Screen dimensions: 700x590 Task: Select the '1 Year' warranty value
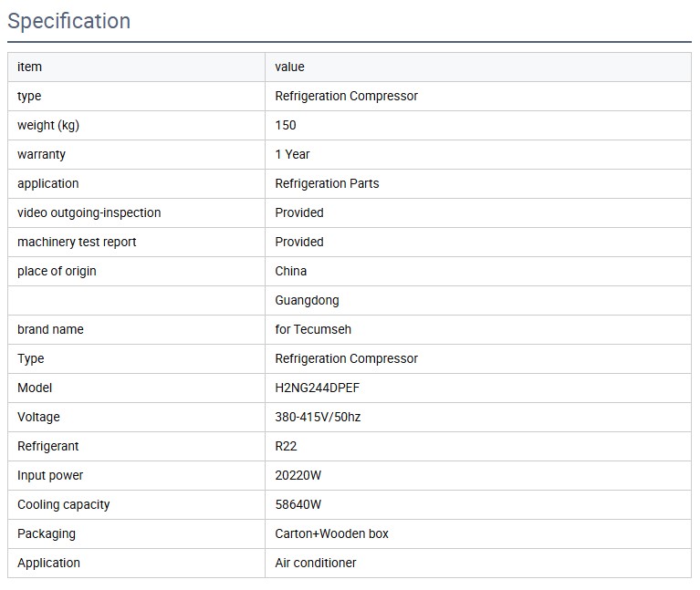pyautogui.click(x=292, y=154)
